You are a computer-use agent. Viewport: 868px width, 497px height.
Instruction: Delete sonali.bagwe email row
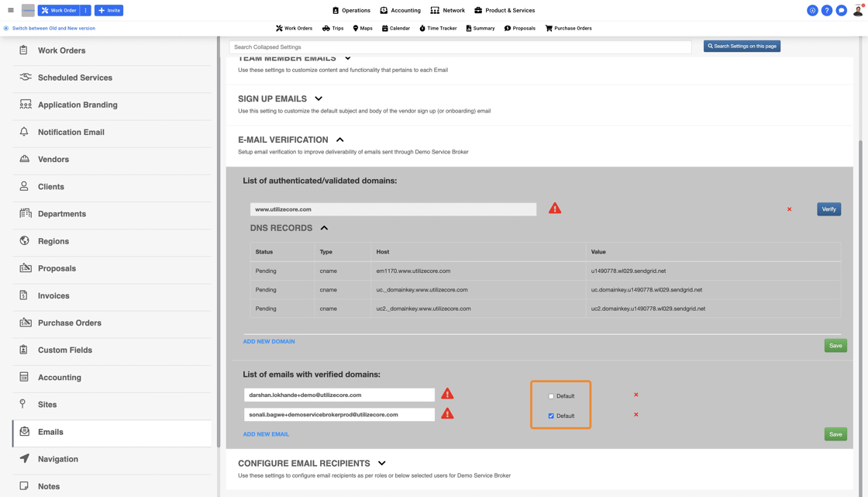pos(636,415)
